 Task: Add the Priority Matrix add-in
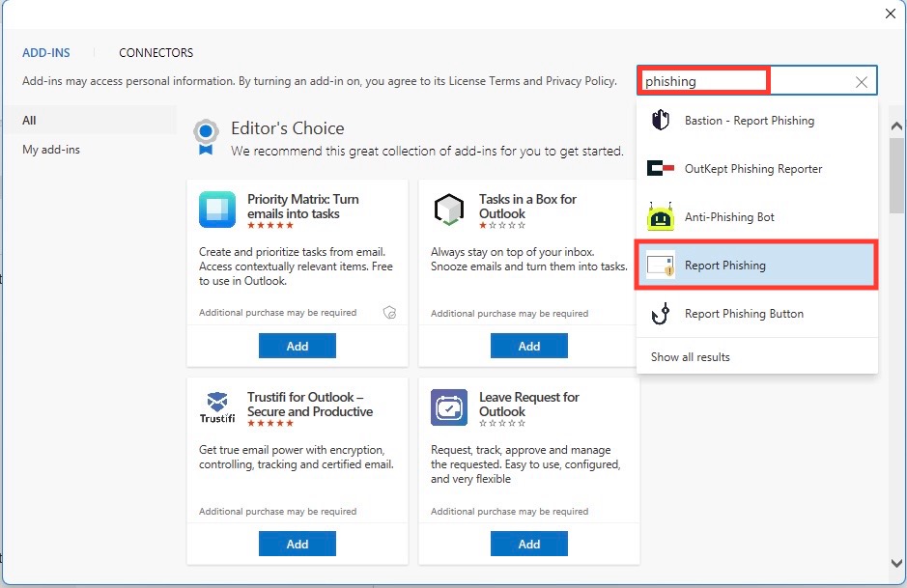[298, 346]
